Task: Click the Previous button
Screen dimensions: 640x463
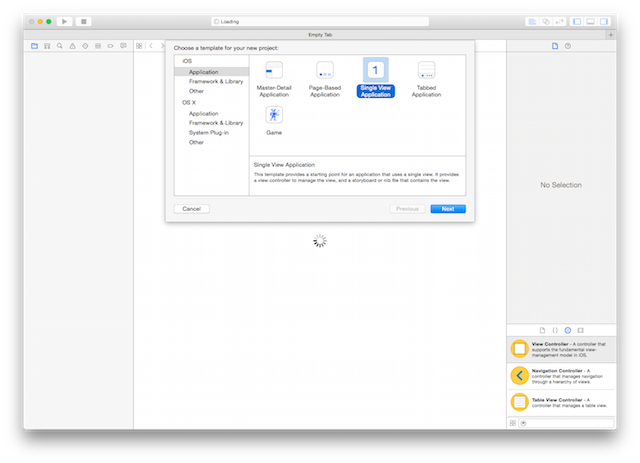Action: [x=407, y=209]
